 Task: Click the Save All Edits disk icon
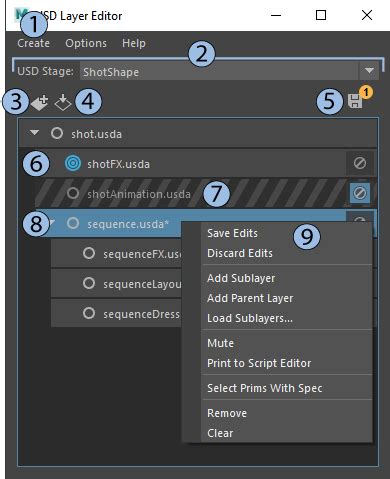pos(355,101)
